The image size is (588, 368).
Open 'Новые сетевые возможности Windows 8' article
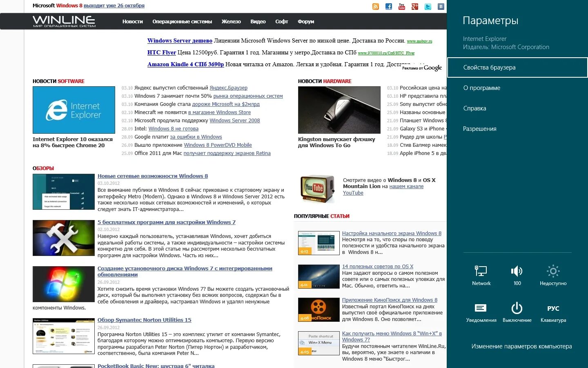(153, 176)
